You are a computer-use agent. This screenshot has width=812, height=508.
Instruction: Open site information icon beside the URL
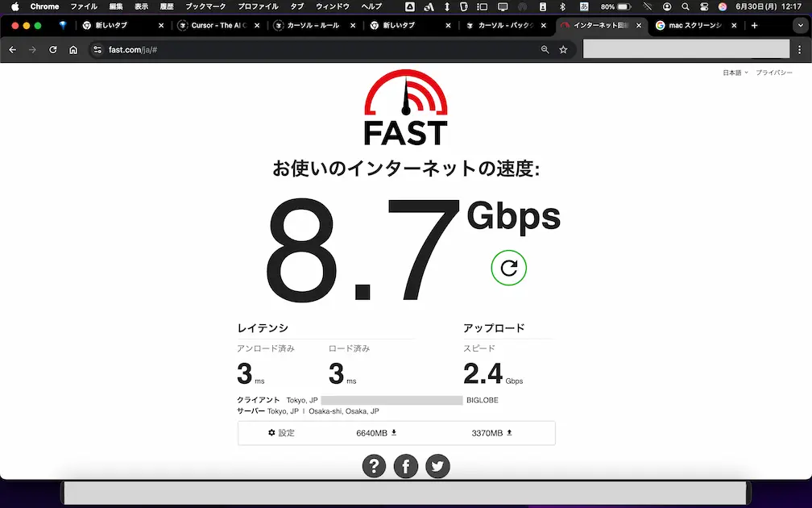(97, 50)
